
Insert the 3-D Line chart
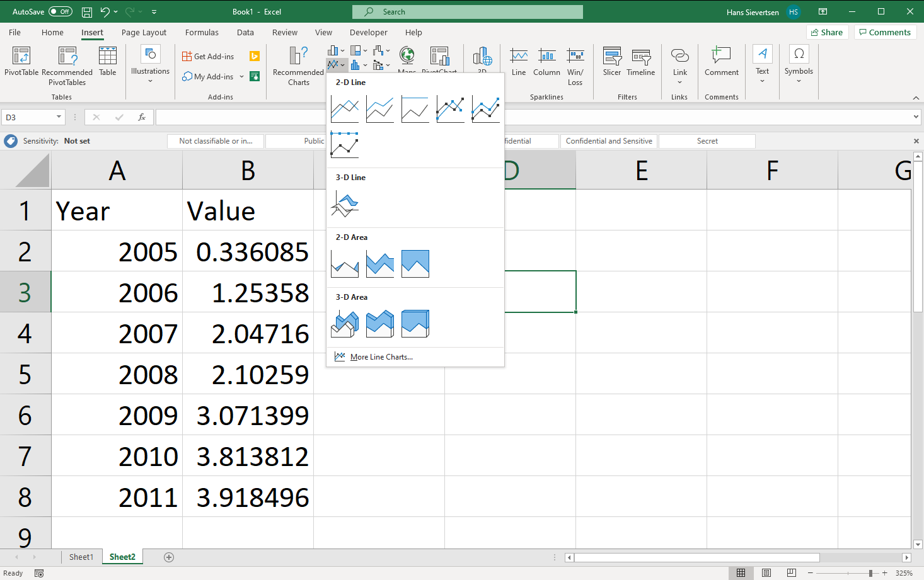click(345, 205)
